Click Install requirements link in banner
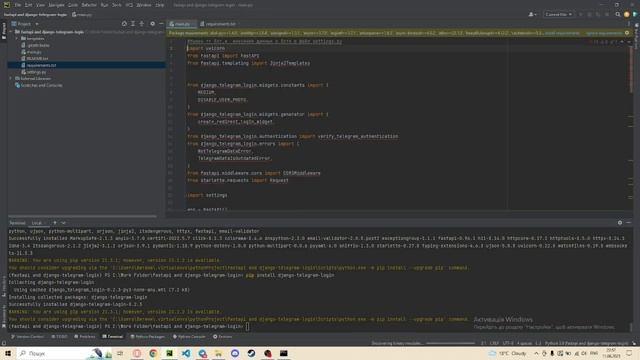Screen dimensions: 640x360 coord(562,33)
